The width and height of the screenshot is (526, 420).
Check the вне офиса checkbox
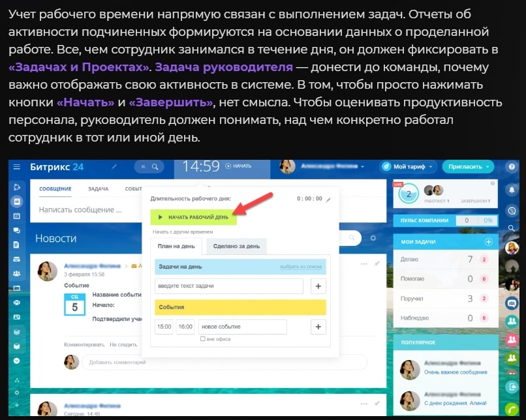(203, 338)
